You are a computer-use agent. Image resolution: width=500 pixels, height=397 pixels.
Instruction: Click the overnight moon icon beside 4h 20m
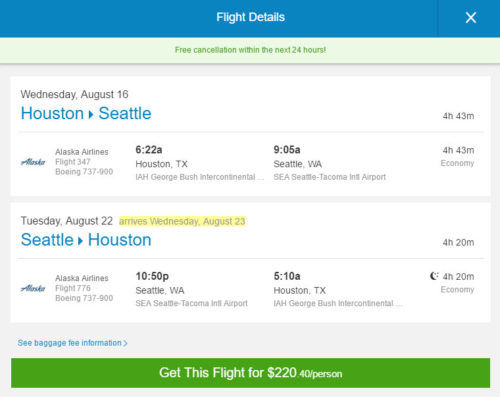pos(434,276)
